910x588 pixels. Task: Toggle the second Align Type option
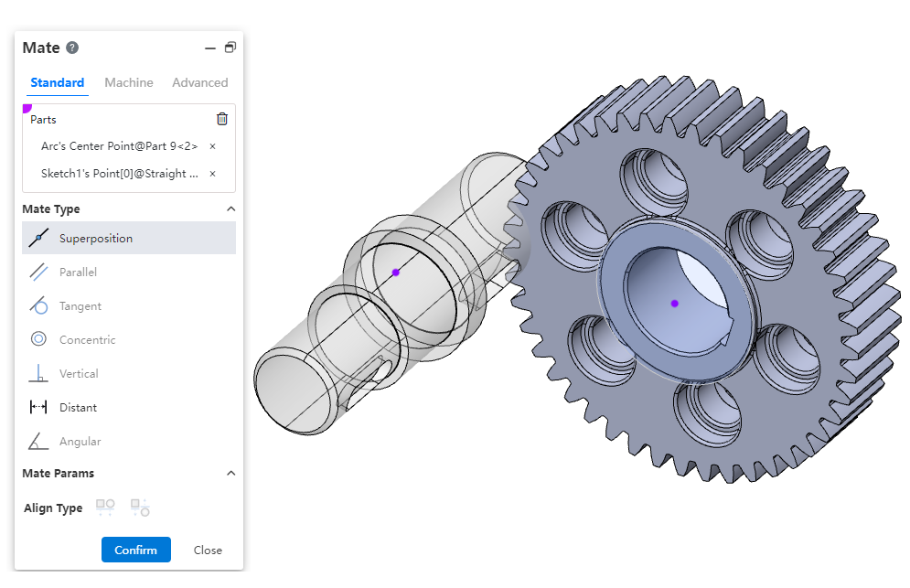click(140, 508)
